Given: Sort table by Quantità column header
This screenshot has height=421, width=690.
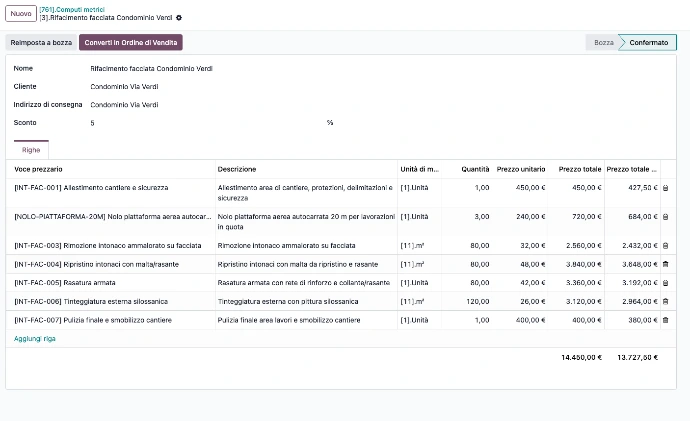Looking at the screenshot, I should [x=475, y=169].
